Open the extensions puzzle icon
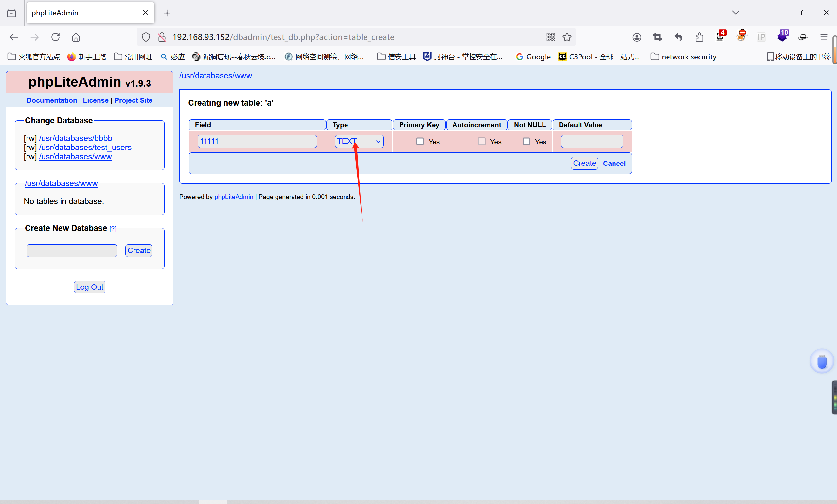Screen dimensions: 837x504 (699, 37)
